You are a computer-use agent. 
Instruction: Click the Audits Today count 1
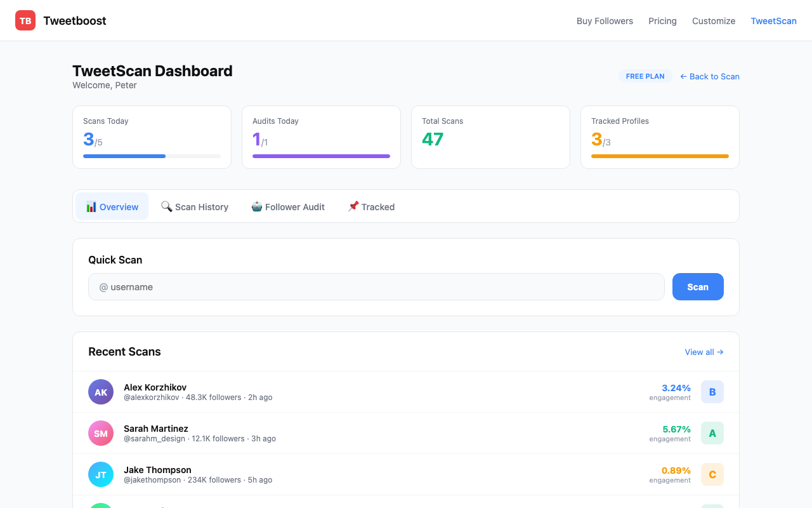coord(257,139)
